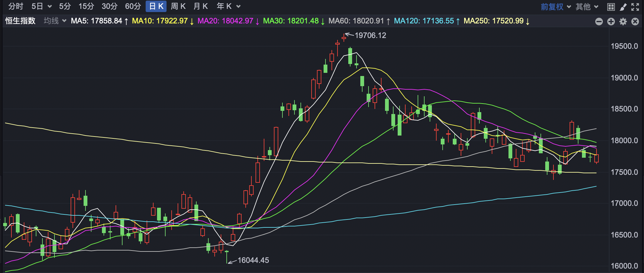Viewport: 644px width, 273px height.
Task: Click the 16044.45 low price label
Action: 253,260
